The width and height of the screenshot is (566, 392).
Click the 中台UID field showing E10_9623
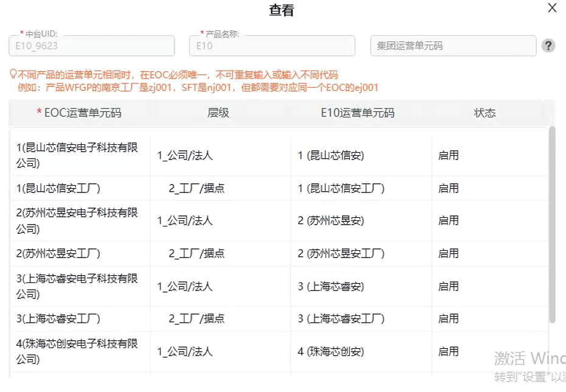pyautogui.click(x=91, y=46)
